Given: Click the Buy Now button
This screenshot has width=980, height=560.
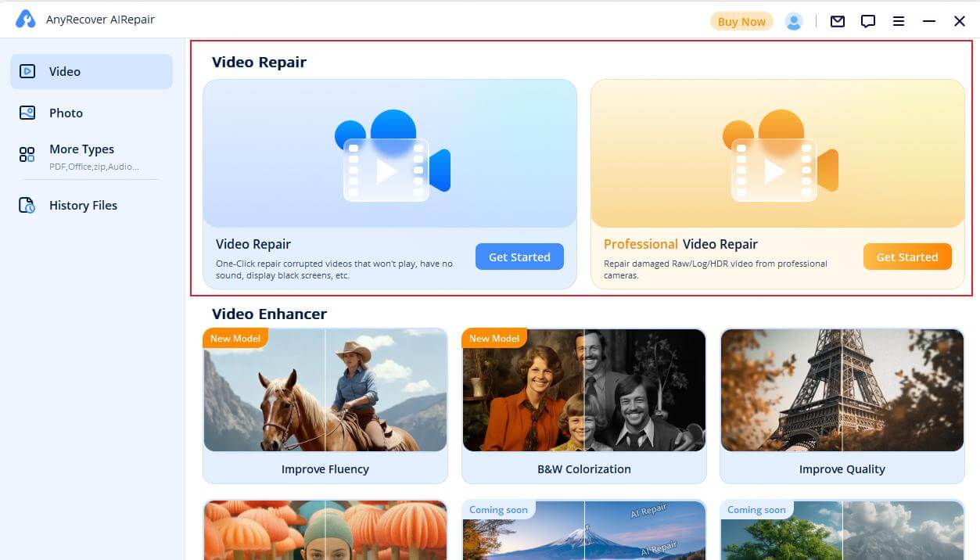Looking at the screenshot, I should (x=741, y=21).
